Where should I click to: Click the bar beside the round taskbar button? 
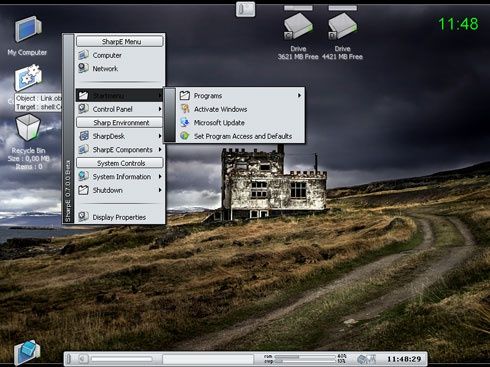tap(122, 359)
